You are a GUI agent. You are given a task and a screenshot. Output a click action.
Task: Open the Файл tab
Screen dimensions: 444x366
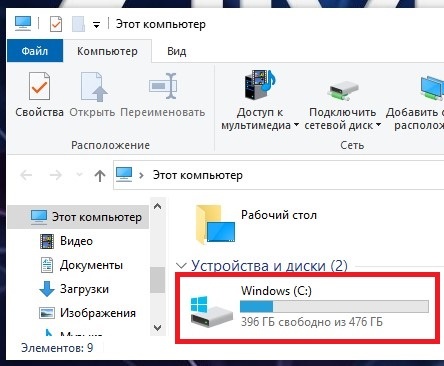coord(35,51)
